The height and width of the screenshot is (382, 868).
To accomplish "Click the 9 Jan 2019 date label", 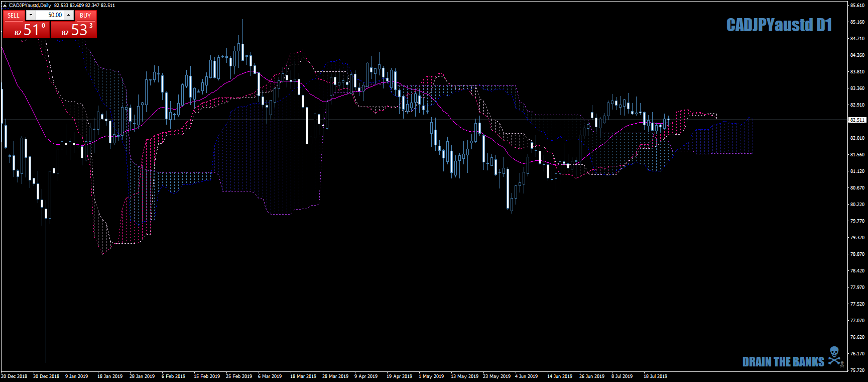I will [77, 376].
